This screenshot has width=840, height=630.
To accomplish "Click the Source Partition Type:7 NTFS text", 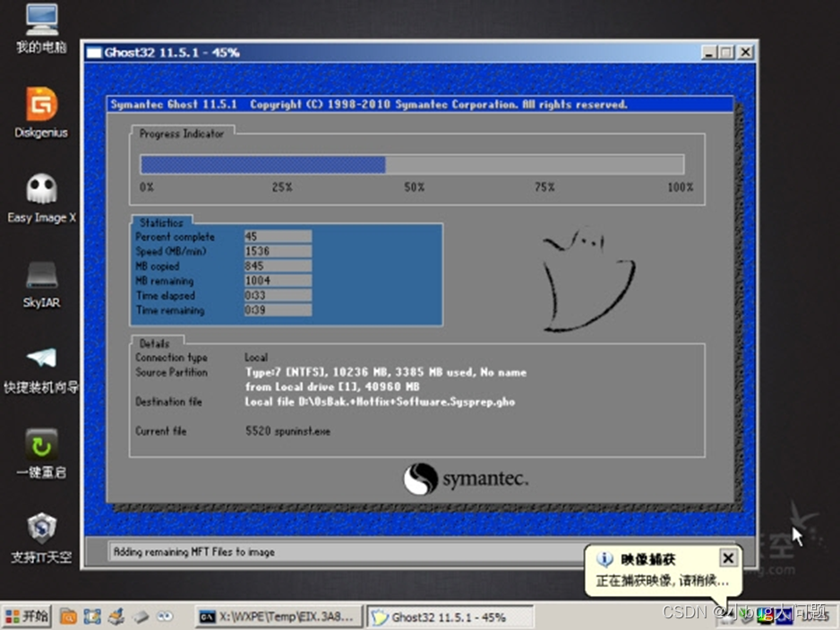I will [386, 372].
